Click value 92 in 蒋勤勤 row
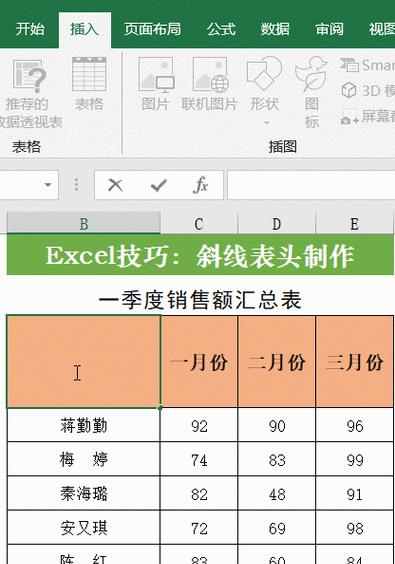The image size is (395, 564). point(199,426)
